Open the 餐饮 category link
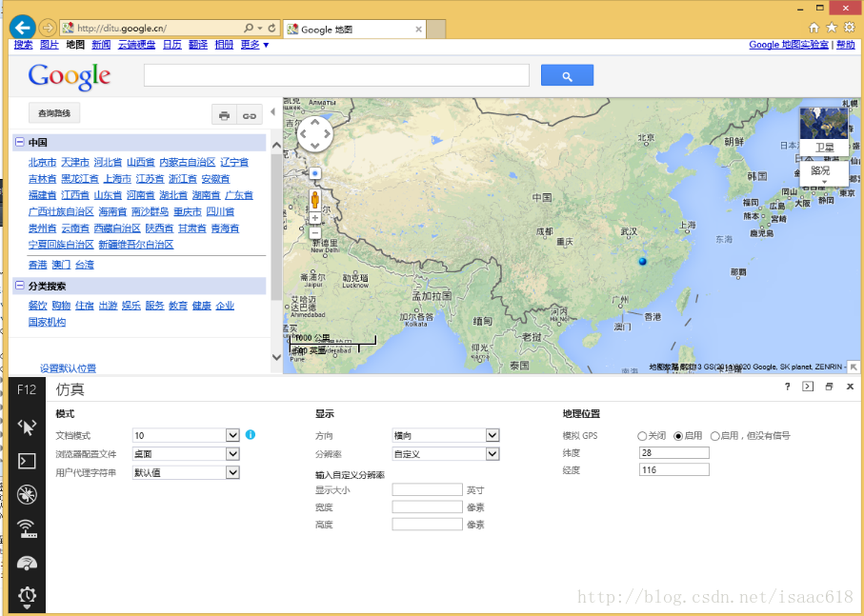 point(37,306)
